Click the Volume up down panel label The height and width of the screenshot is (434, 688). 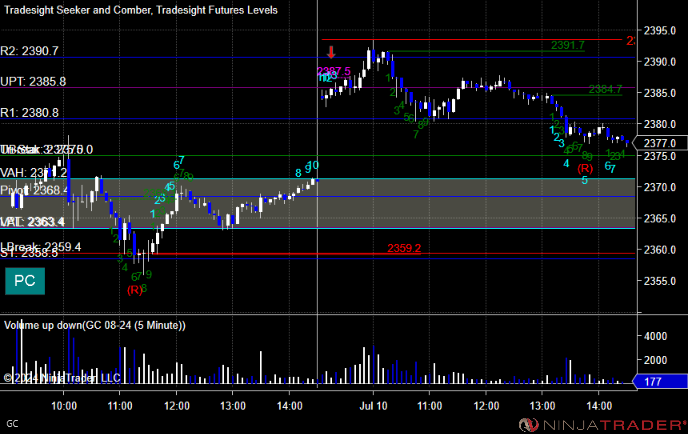point(95,325)
